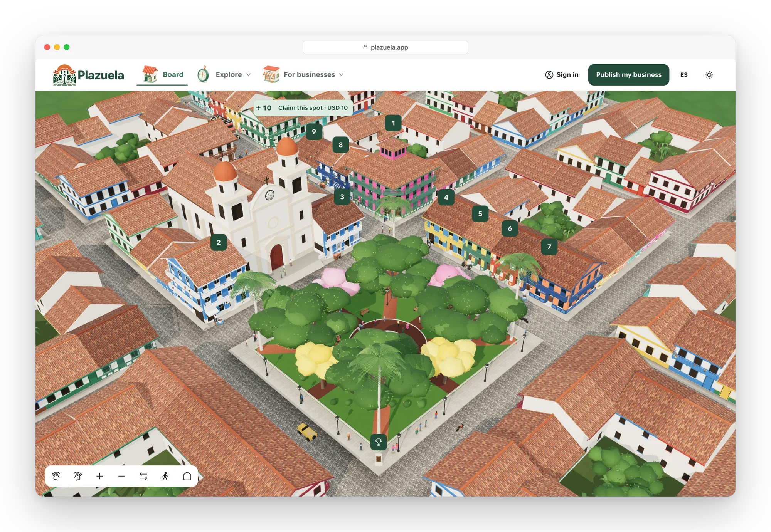
Task: Click the swap arrows icon in toolbar
Action: 143,476
